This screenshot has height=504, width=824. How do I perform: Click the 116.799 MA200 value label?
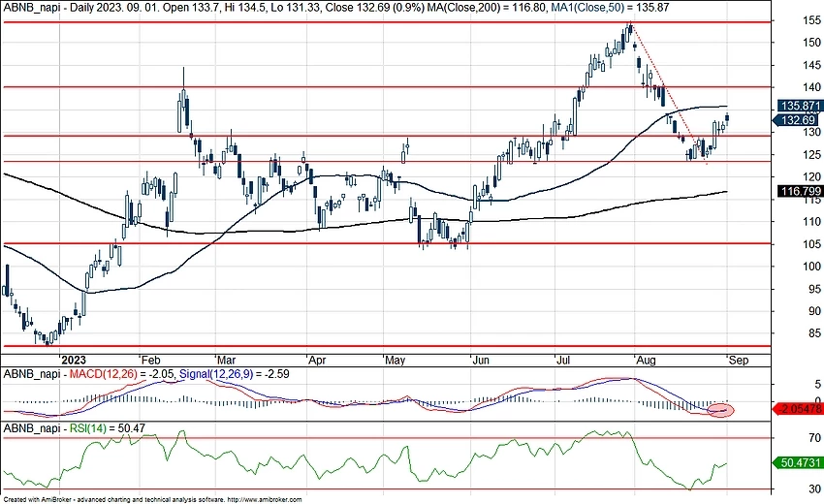click(x=800, y=191)
